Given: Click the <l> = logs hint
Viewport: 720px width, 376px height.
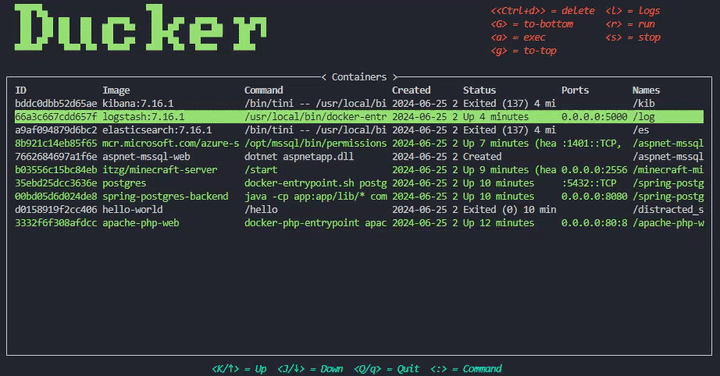Looking at the screenshot, I should 633,11.
